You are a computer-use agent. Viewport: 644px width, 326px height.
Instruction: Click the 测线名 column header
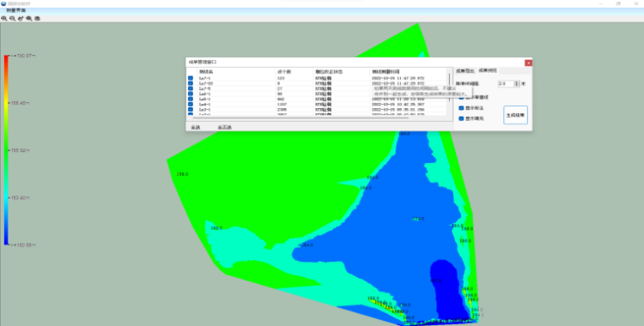[206, 72]
